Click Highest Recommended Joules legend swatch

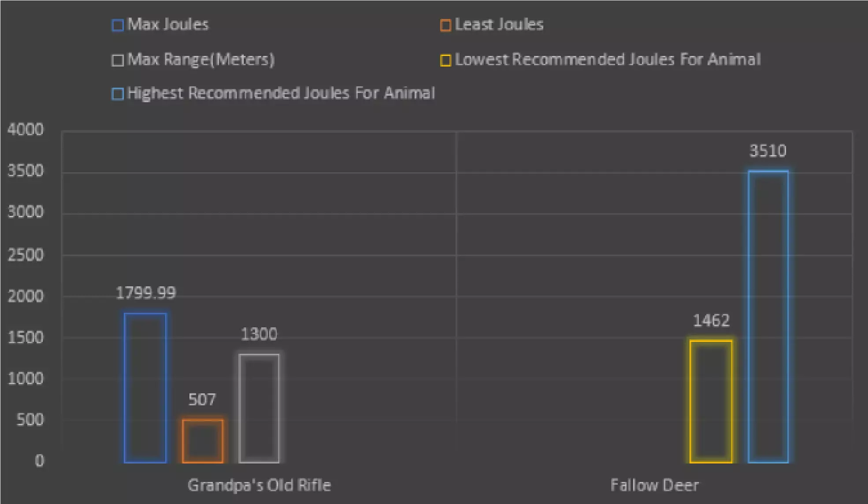tap(118, 94)
